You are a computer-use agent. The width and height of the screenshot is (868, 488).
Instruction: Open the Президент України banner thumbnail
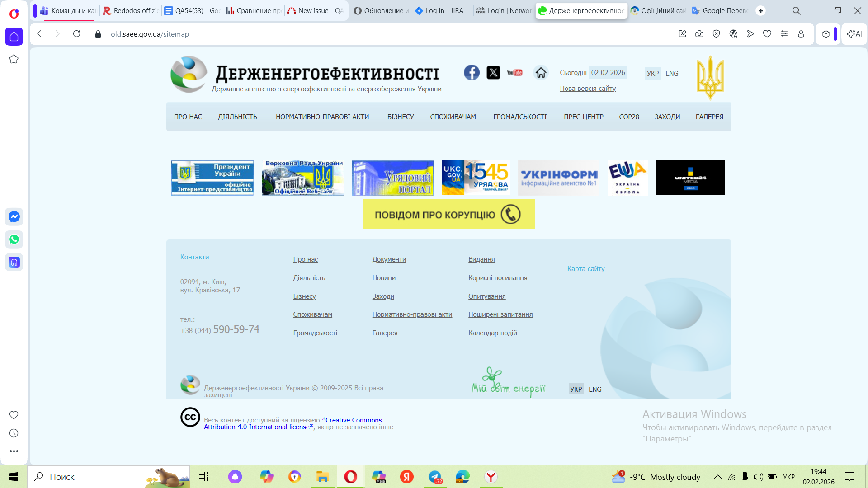pyautogui.click(x=212, y=178)
